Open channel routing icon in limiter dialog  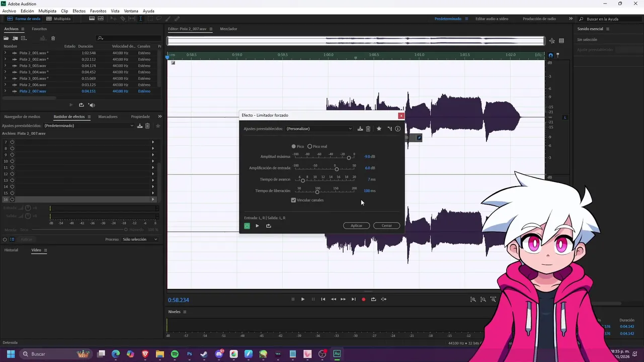389,129
